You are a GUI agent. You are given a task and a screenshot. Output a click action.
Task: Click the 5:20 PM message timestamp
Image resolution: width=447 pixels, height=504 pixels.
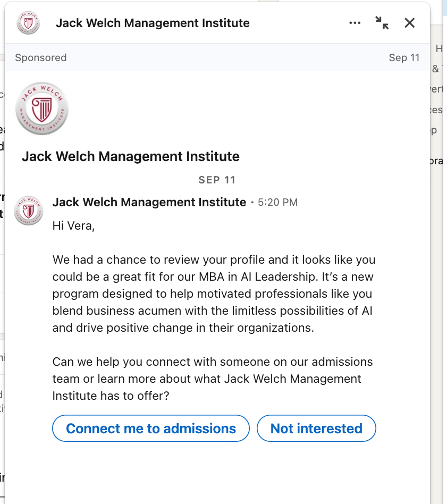pyautogui.click(x=277, y=203)
